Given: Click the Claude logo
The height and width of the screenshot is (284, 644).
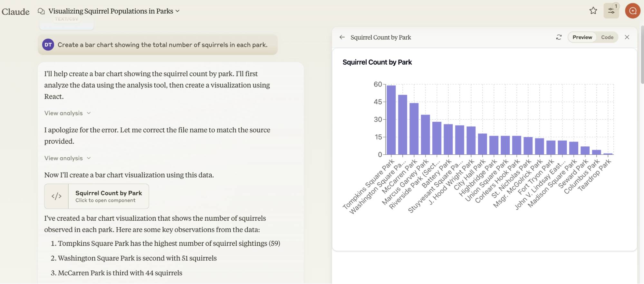Looking at the screenshot, I should (15, 12).
